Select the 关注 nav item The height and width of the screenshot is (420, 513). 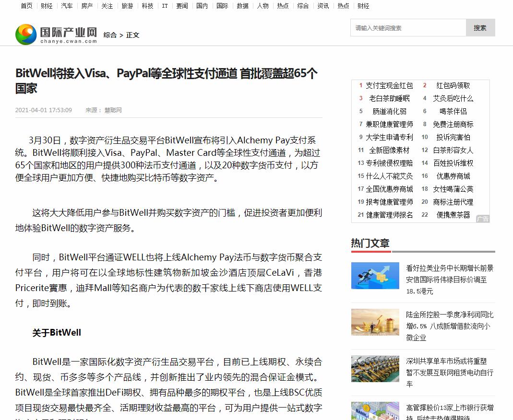107,6
